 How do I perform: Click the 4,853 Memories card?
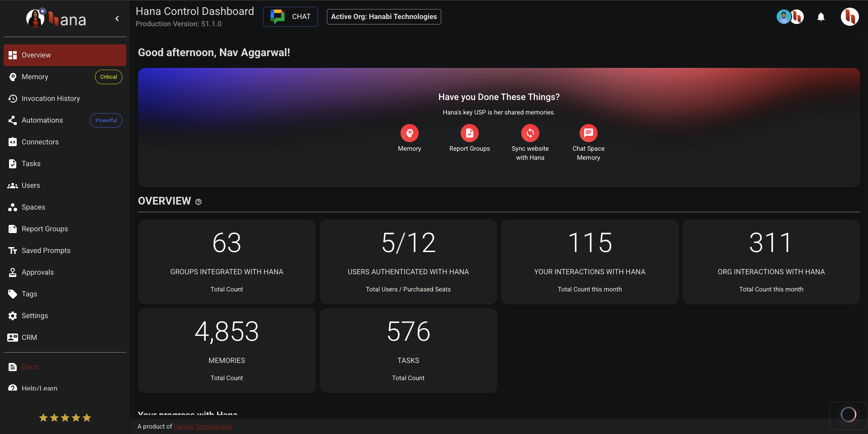tap(227, 351)
